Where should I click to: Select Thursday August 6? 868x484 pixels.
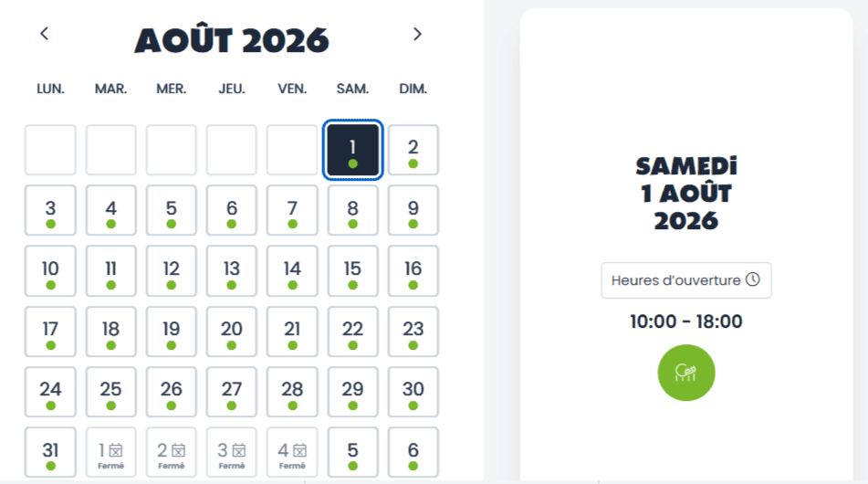coord(232,211)
